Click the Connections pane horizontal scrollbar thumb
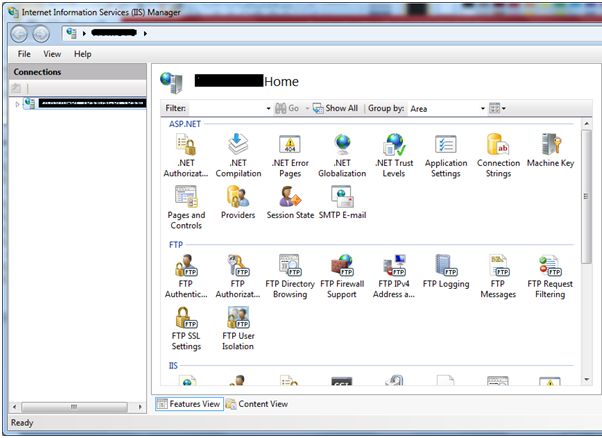This screenshot has width=602, height=438. pyautogui.click(x=74, y=407)
